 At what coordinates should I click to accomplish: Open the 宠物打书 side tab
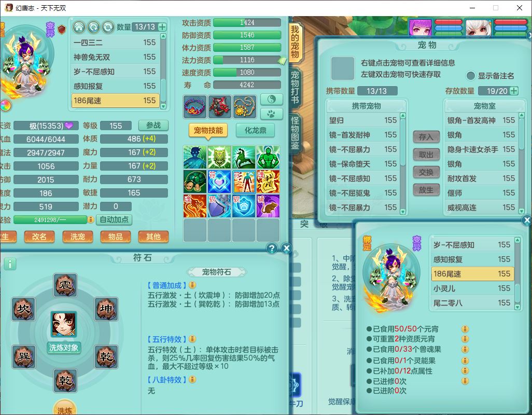point(295,87)
